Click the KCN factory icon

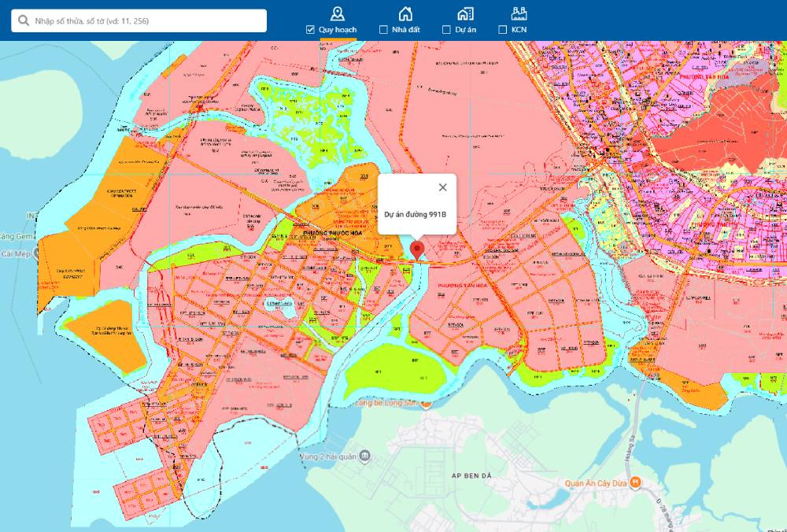pyautogui.click(x=519, y=13)
